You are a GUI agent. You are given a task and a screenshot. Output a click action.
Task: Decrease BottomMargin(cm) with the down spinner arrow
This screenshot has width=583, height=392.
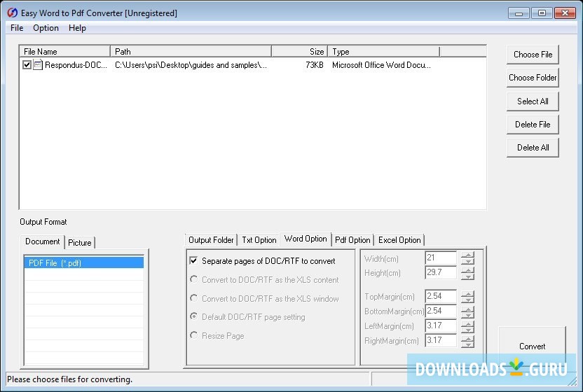pyautogui.click(x=468, y=315)
